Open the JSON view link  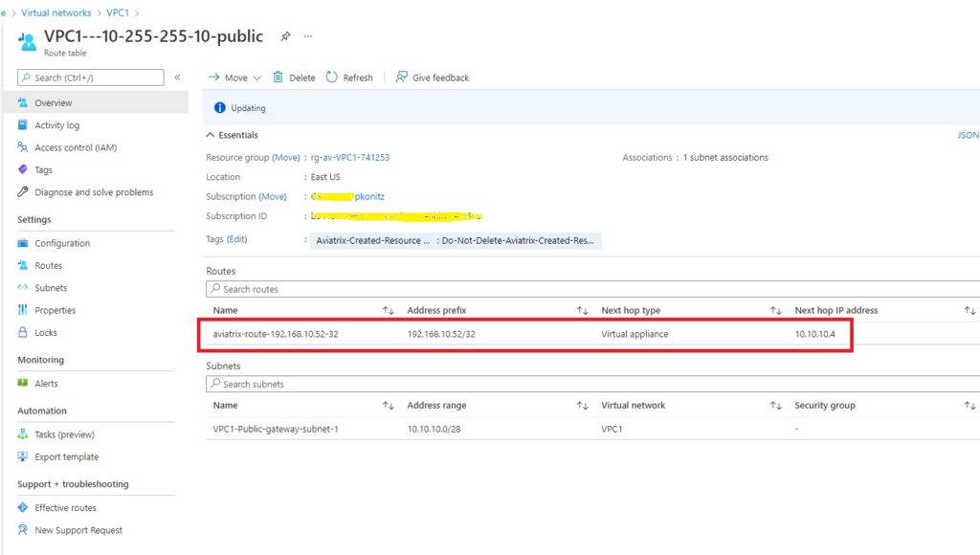pyautogui.click(x=969, y=135)
